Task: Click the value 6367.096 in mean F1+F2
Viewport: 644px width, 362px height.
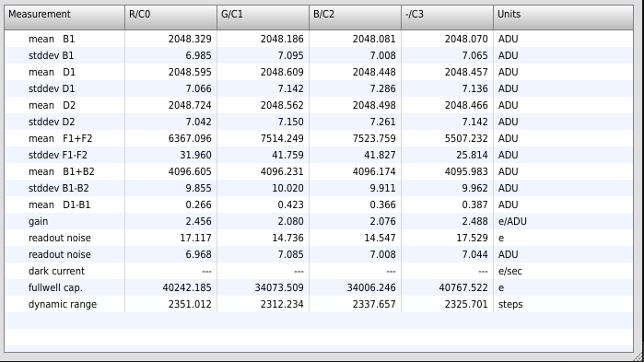Action: 190,138
